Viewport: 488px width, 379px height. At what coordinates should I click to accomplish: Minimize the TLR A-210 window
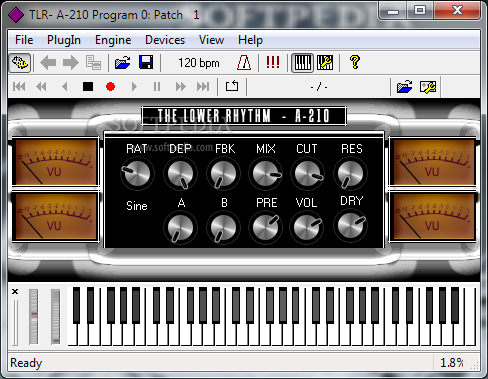393,10
